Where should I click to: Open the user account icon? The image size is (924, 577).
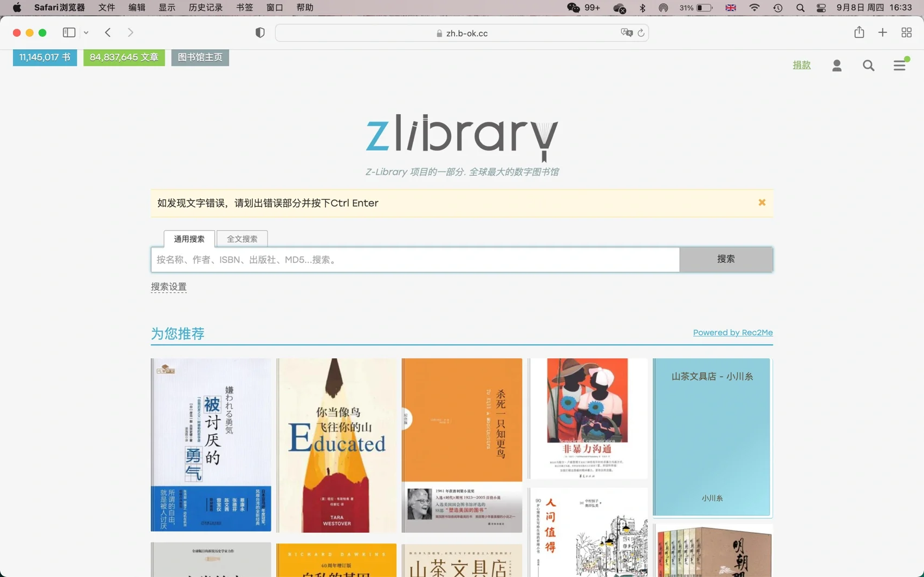(837, 65)
